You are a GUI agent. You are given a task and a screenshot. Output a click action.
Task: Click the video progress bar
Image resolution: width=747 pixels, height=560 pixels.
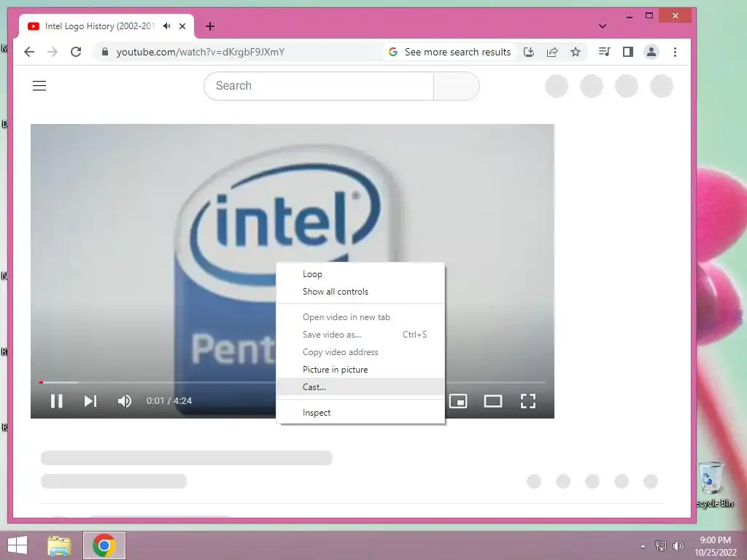(292, 382)
